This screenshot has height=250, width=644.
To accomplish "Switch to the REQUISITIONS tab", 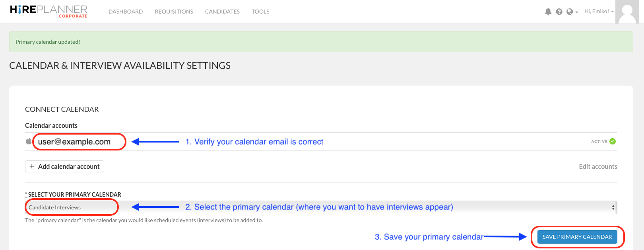I will click(x=174, y=12).
